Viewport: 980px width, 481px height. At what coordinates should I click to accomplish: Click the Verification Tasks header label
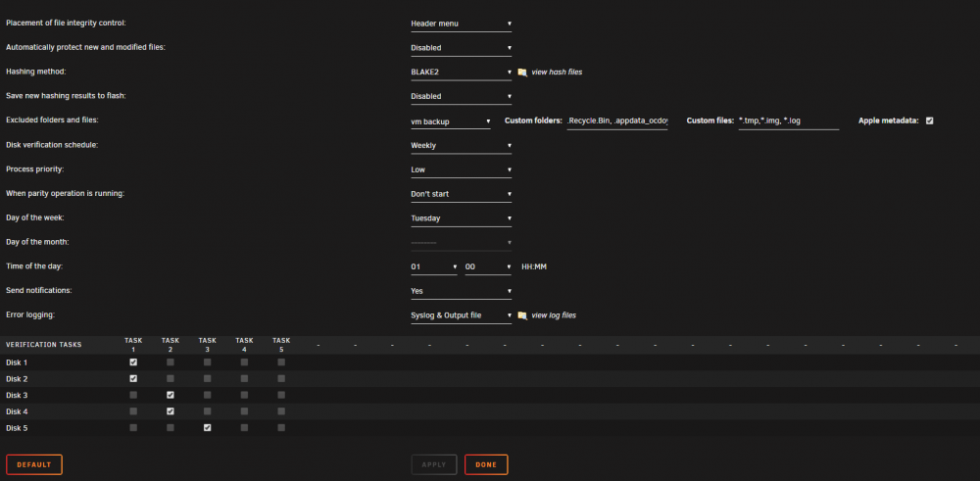tap(44, 345)
